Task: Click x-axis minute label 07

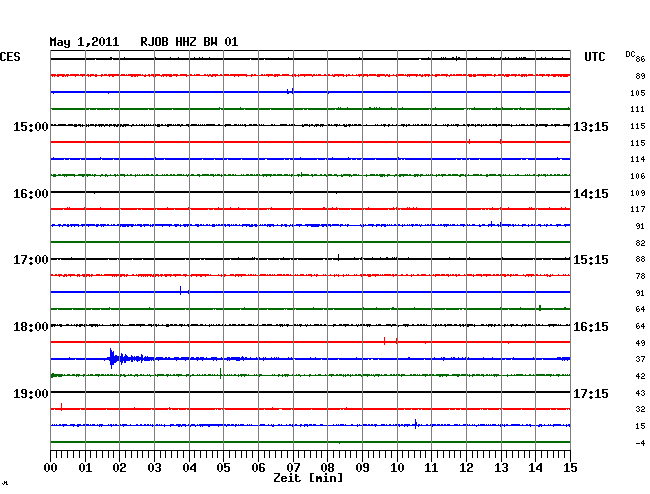Action: click(293, 468)
